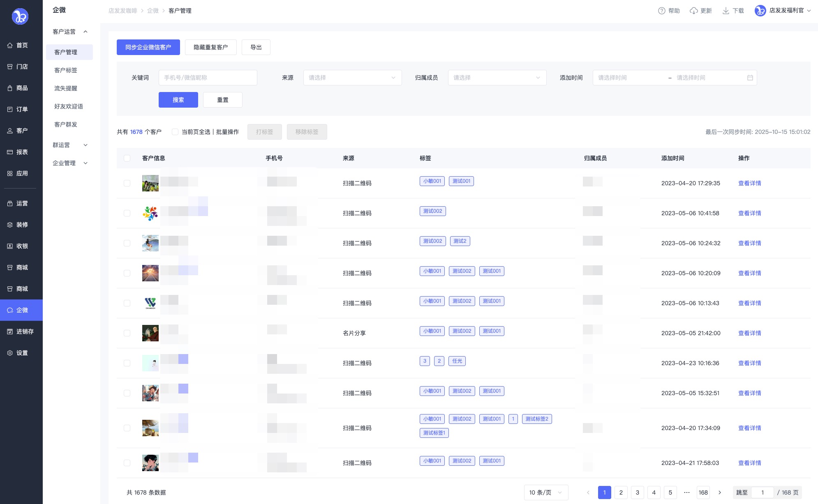Open the 归属成员 member dropdown

[497, 78]
